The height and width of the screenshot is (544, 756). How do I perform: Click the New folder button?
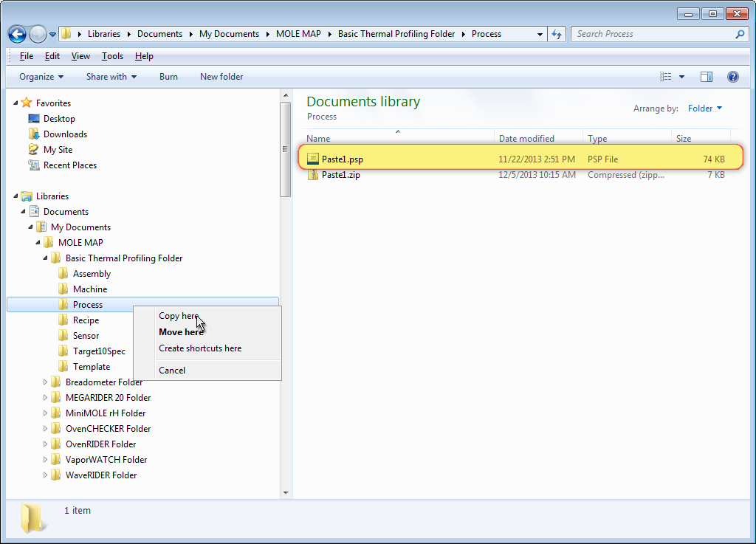(221, 77)
